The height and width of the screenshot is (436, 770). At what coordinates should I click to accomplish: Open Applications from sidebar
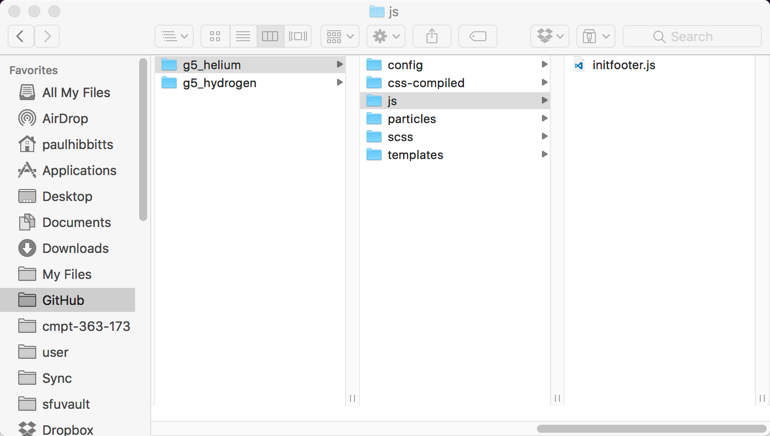[x=67, y=170]
